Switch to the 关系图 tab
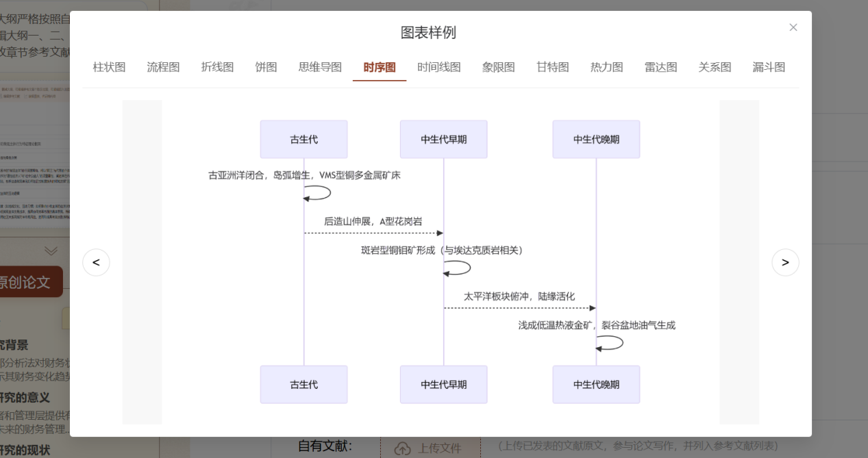 (x=715, y=67)
